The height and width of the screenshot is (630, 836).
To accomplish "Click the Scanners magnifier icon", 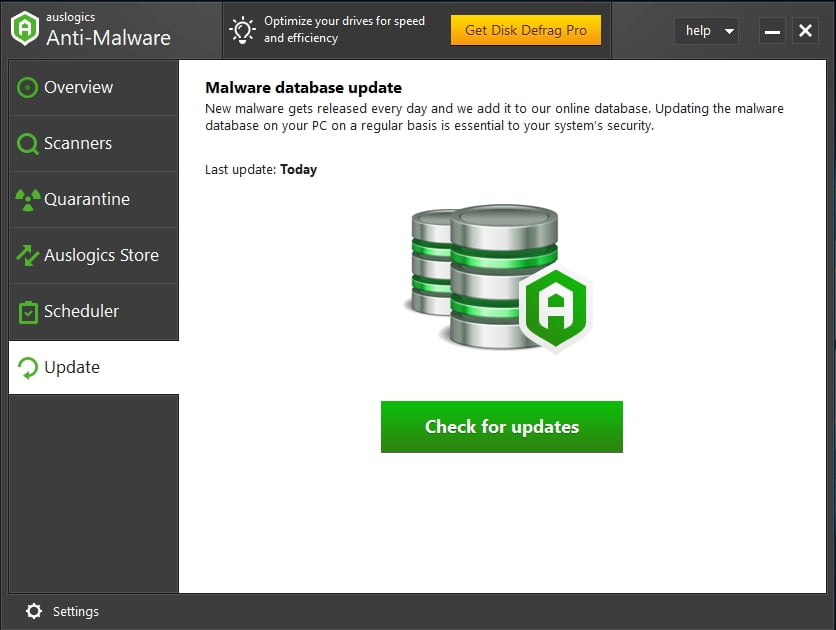I will coord(28,144).
